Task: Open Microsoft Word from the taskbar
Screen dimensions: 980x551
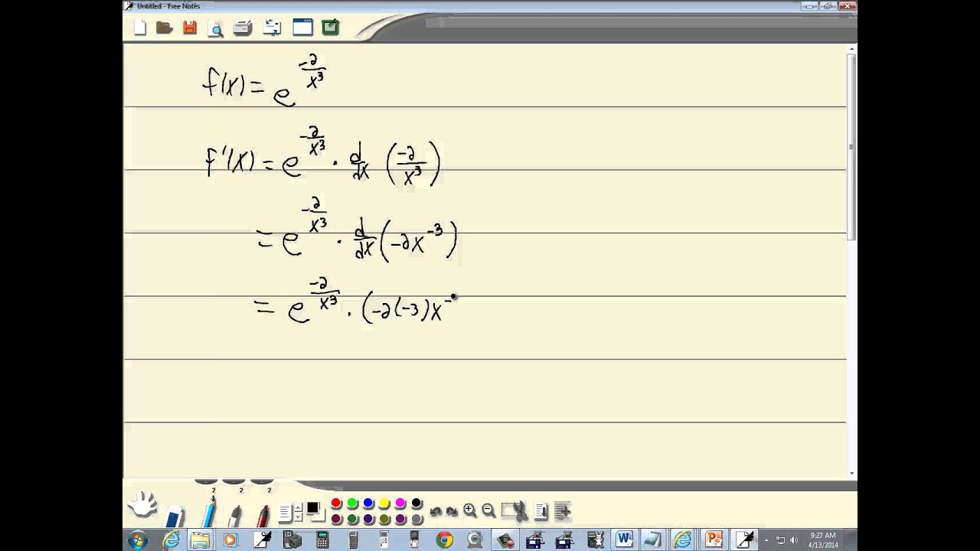Action: (x=623, y=540)
